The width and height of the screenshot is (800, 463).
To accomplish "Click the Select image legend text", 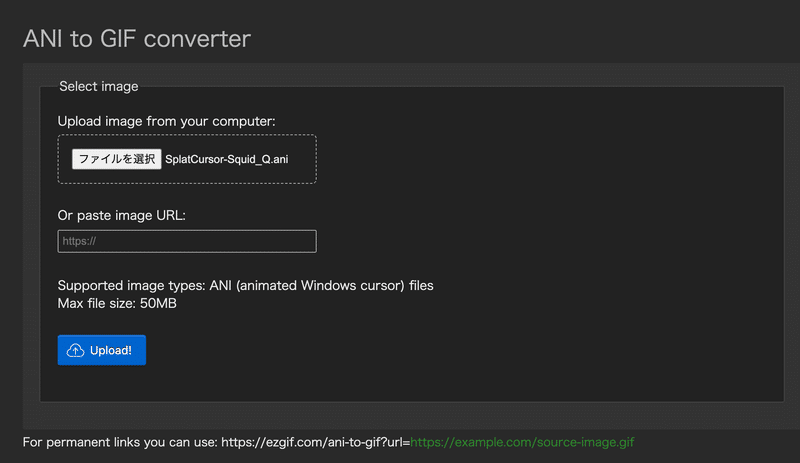I will click(x=98, y=86).
